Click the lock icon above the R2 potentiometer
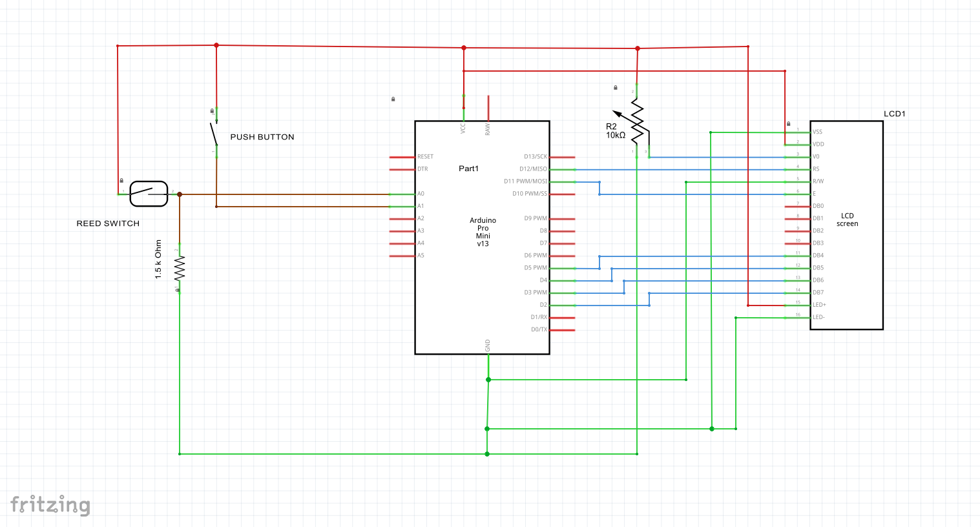This screenshot has height=527, width=980. pyautogui.click(x=616, y=88)
